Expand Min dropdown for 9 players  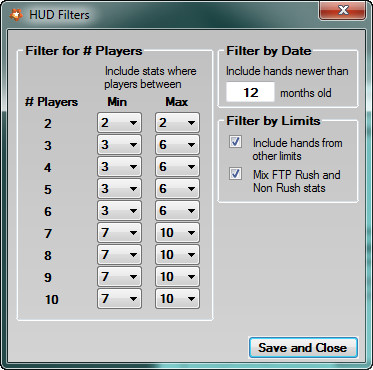click(x=119, y=277)
